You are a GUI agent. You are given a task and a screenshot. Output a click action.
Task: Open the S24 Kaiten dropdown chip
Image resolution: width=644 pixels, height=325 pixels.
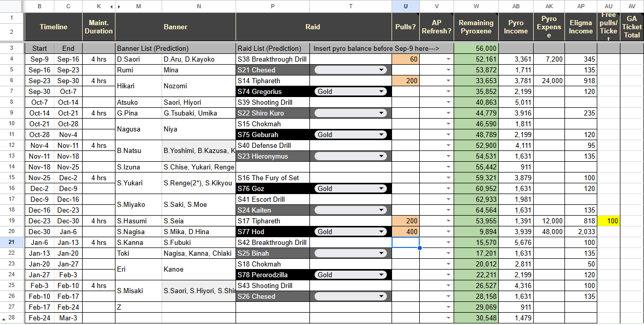[350, 210]
